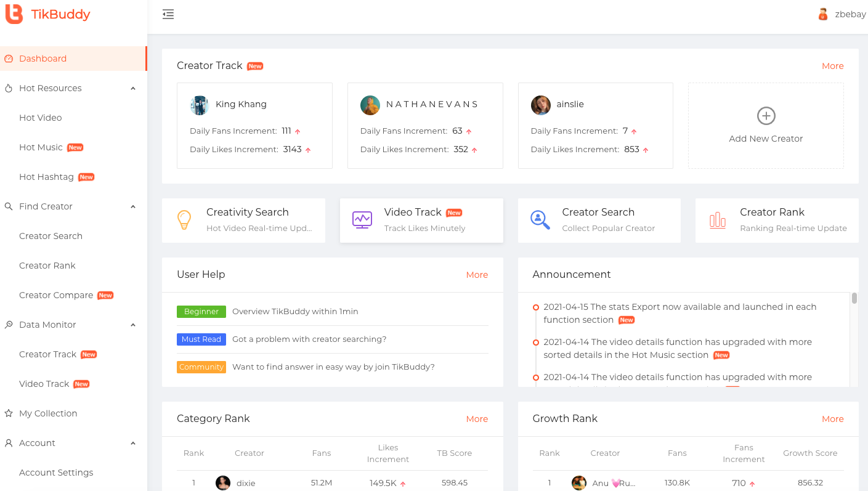
Task: Click the red up arrow beside 3143 likes
Action: click(x=308, y=150)
